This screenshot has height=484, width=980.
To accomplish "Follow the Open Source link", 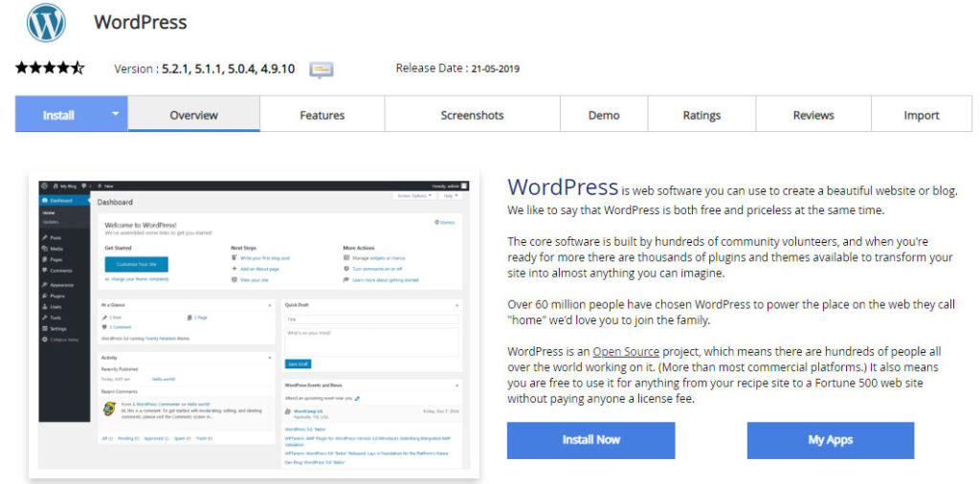I will tap(626, 351).
